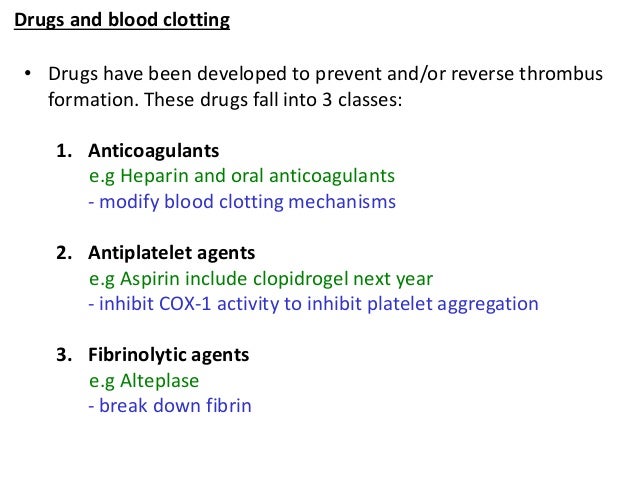The width and height of the screenshot is (638, 479).
Task: Click the 'Drugs and blood clotting' heading
Action: pyautogui.click(x=122, y=20)
